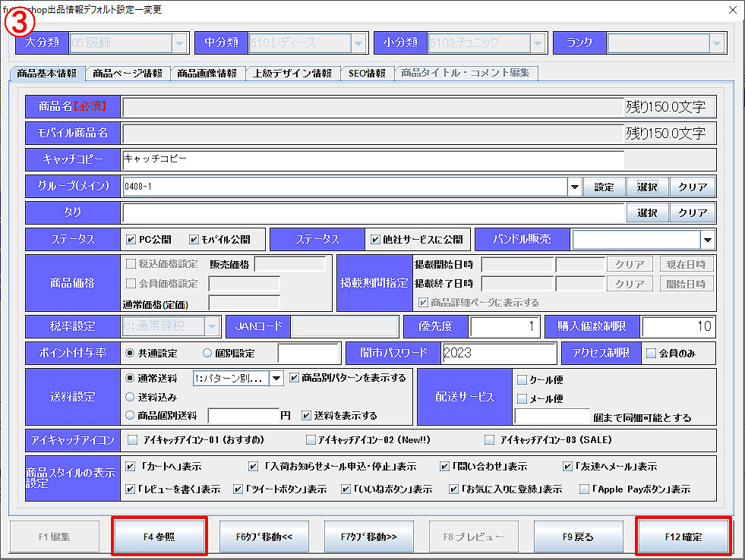The height and width of the screenshot is (560, 745).
Task: Click the F4 参照 button
Action: click(159, 536)
